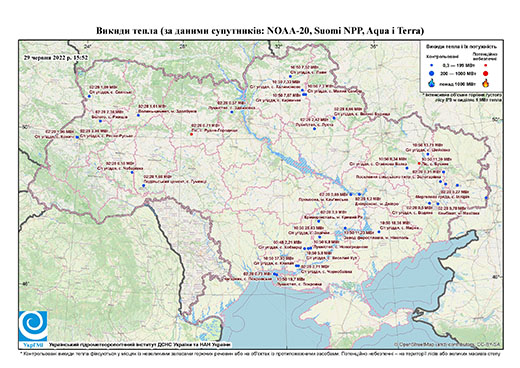Click the УкрГМІ spiral logo
This screenshot has width=520, height=368.
[33, 327]
